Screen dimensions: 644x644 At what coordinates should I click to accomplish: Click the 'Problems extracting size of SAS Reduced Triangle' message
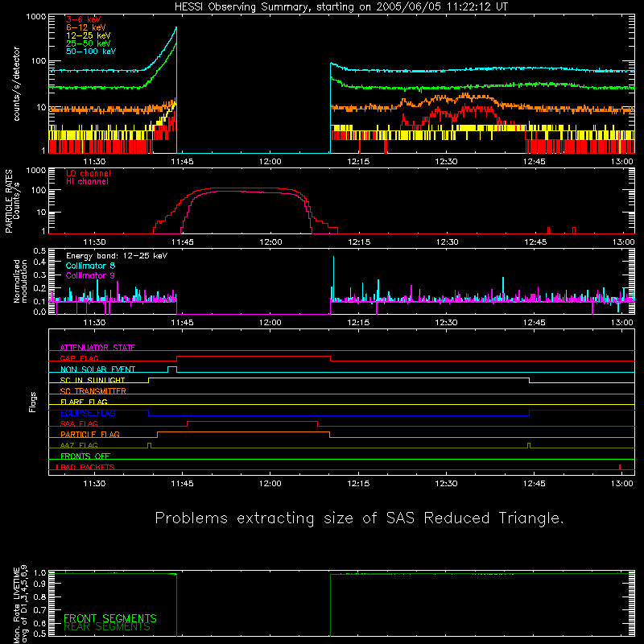tap(359, 518)
